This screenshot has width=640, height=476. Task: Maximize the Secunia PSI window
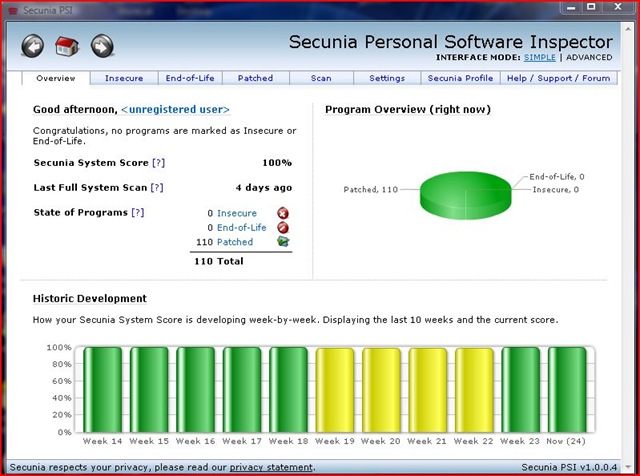(591, 7)
